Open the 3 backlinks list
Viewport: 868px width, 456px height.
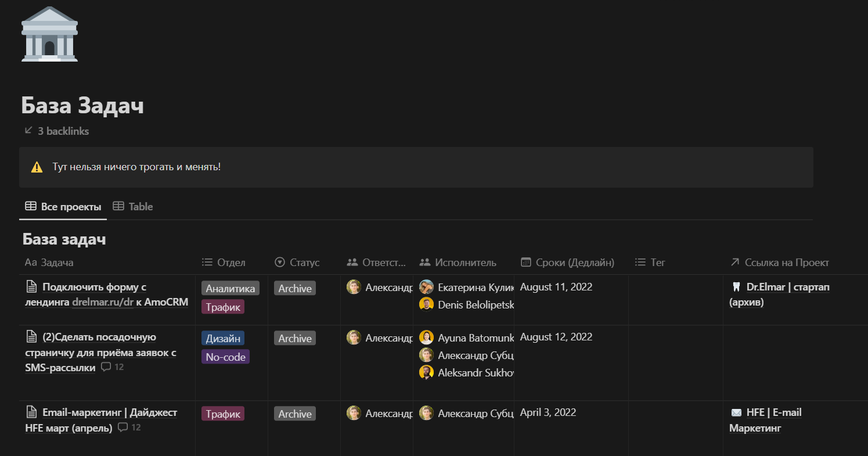point(56,131)
